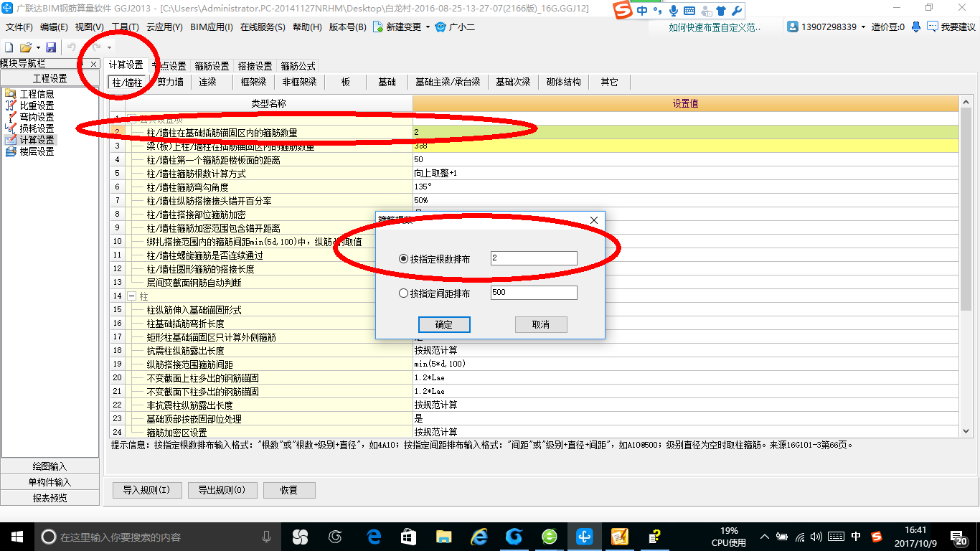Click the Save floppy disk icon

[x=51, y=47]
